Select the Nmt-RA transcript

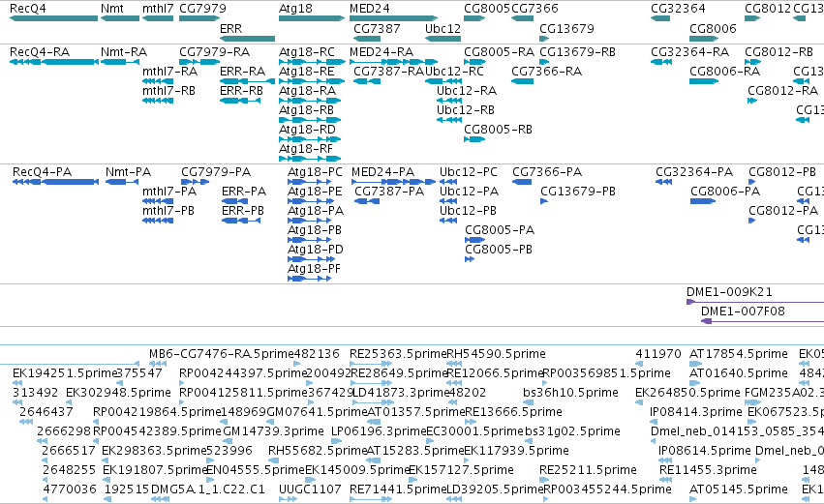pyautogui.click(x=120, y=62)
